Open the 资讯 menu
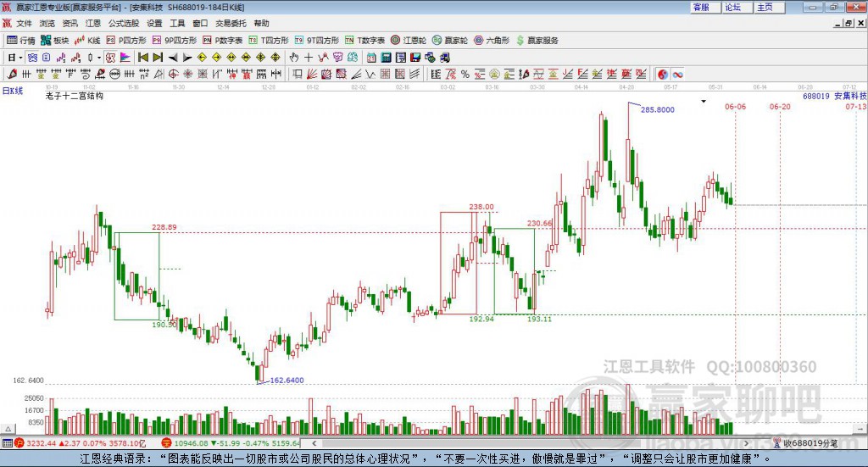This screenshot has width=868, height=467. (x=70, y=23)
